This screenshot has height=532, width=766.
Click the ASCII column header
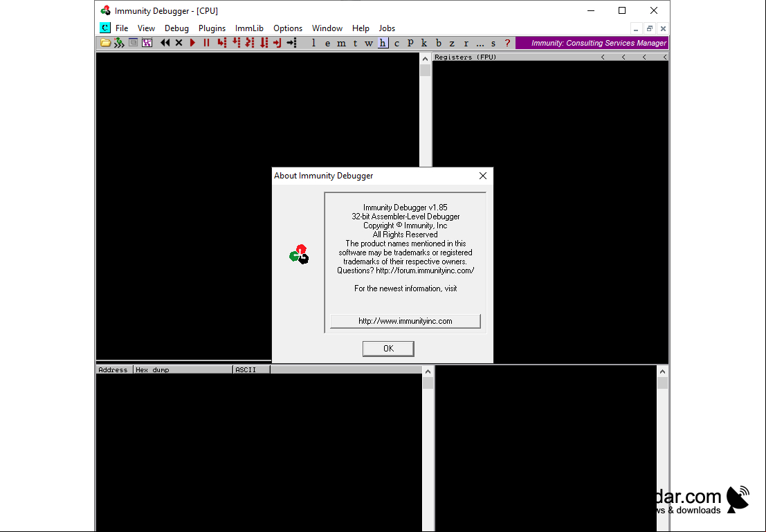point(252,370)
